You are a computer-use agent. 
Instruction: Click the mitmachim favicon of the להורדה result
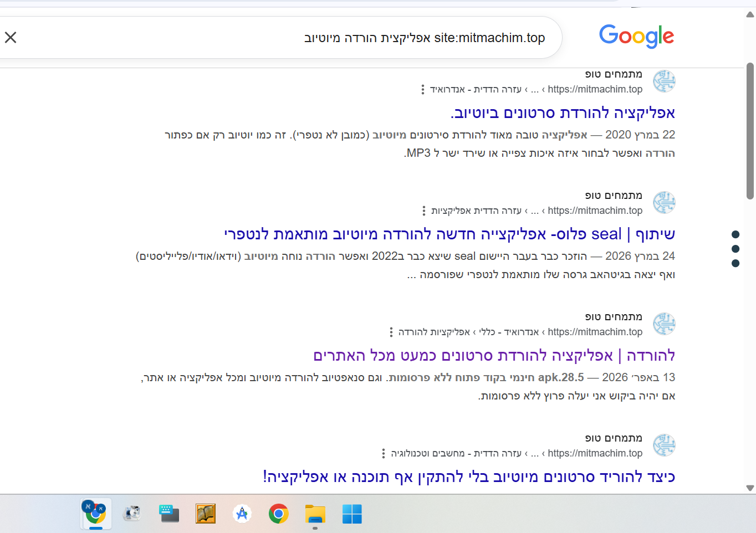(x=664, y=324)
